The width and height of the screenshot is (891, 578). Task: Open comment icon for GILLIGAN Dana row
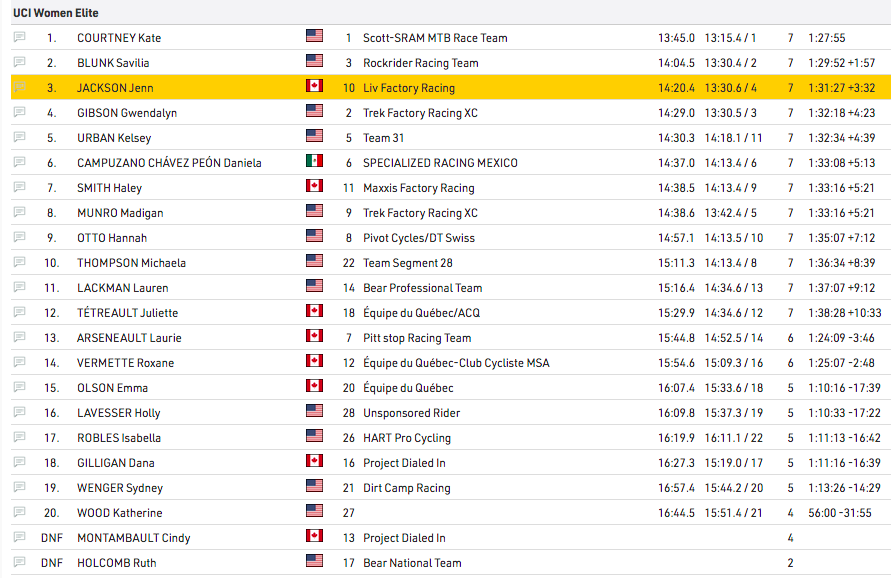coord(20,462)
